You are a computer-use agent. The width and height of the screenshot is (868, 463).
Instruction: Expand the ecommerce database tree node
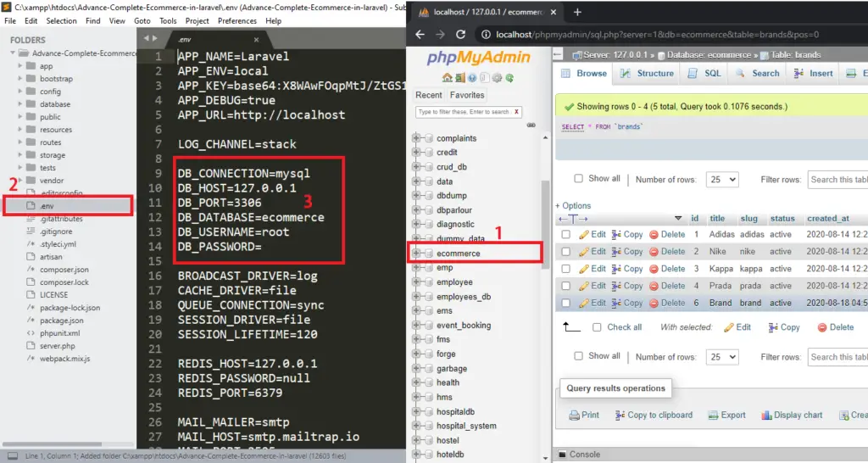tap(417, 254)
